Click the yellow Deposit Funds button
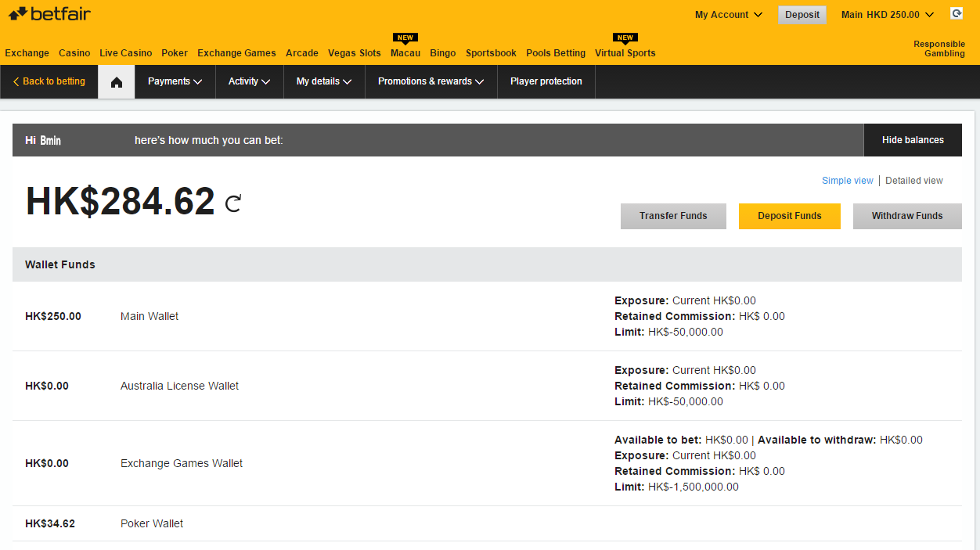Viewport: 980px width, 550px height. 790,216
